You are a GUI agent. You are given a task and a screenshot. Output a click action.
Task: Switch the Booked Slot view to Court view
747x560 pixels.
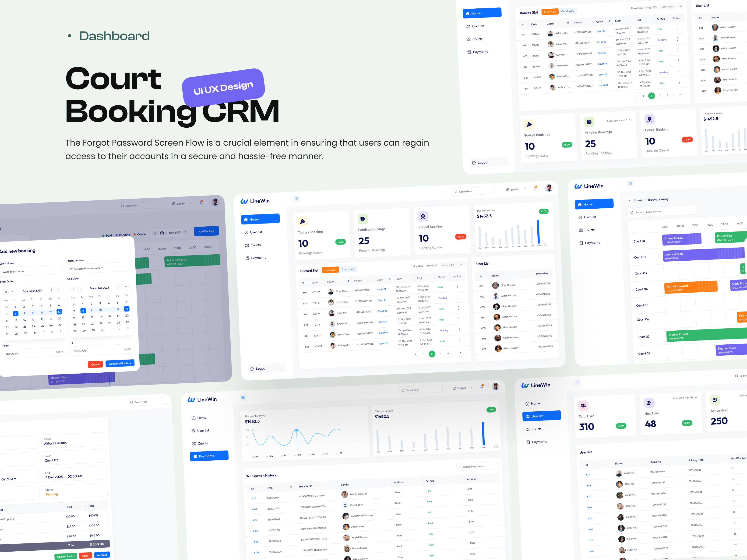point(348,269)
